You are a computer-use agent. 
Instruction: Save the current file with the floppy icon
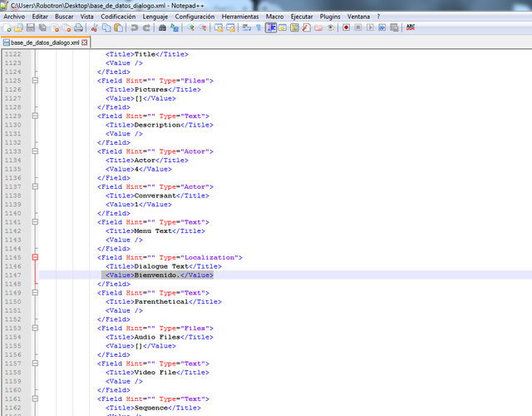(x=31, y=27)
